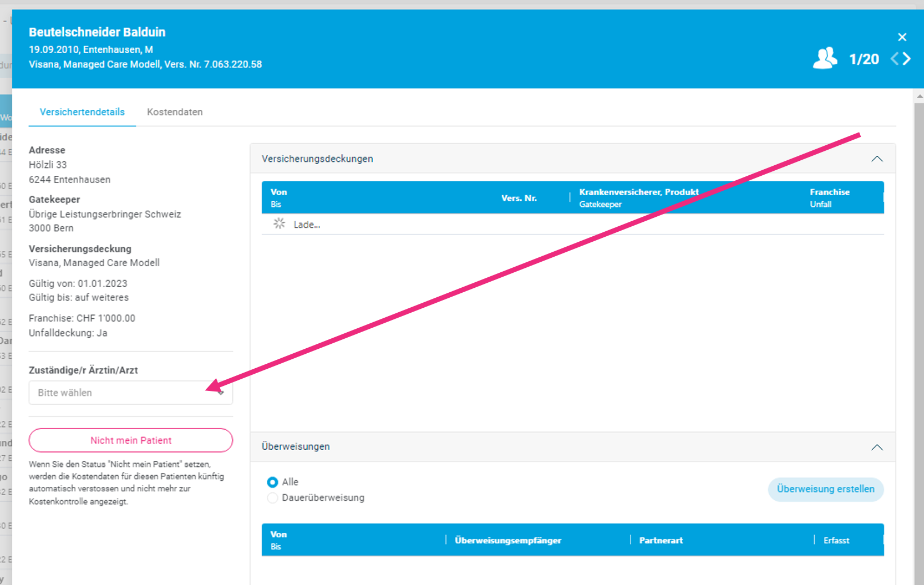This screenshot has width=924, height=585.
Task: Click Franchise: CHF 1'000.00 text
Action: (x=82, y=318)
